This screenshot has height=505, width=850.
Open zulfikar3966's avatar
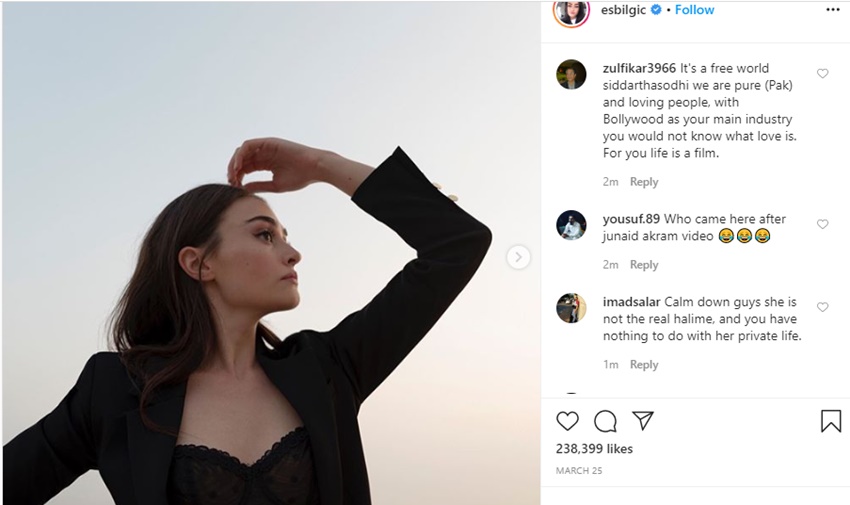pyautogui.click(x=571, y=75)
